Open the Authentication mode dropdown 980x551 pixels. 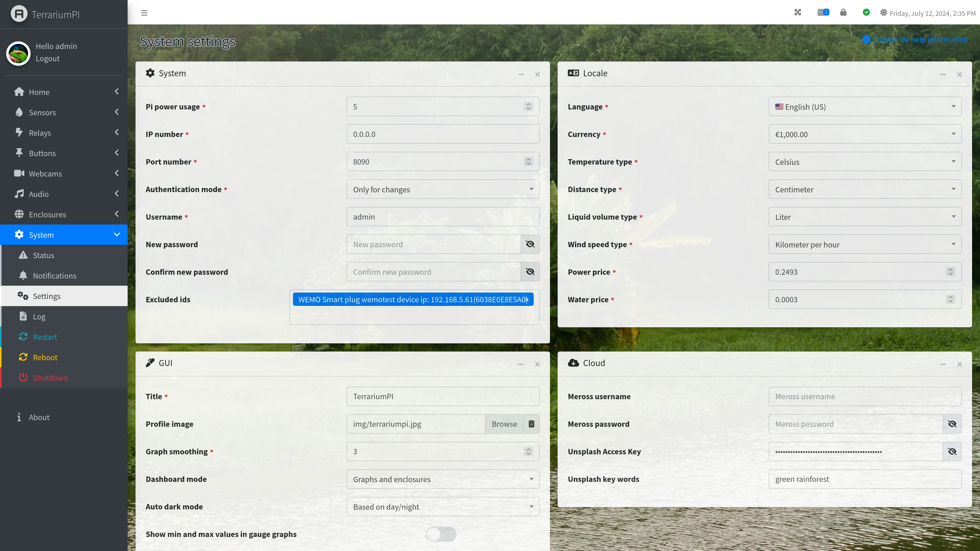(x=443, y=189)
